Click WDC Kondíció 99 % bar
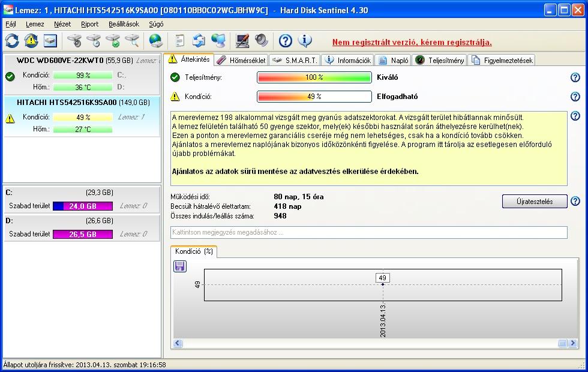Viewport: 588px width, 372px height. 83,76
